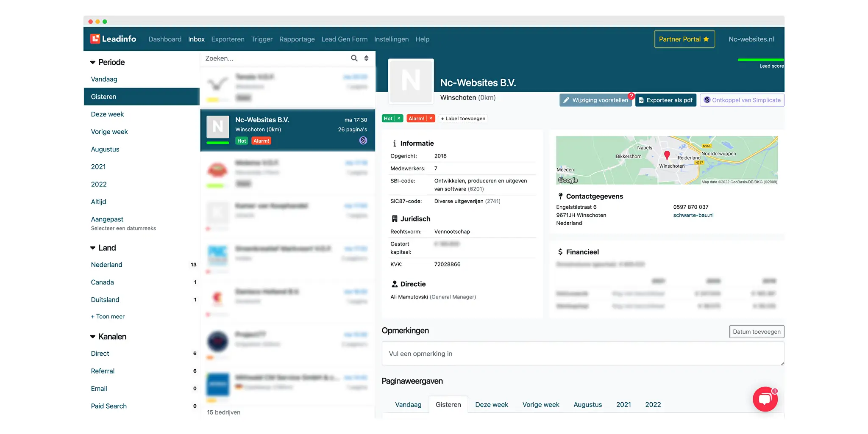868x434 pixels.
Task: Open the chat bubble widget
Action: (x=765, y=399)
